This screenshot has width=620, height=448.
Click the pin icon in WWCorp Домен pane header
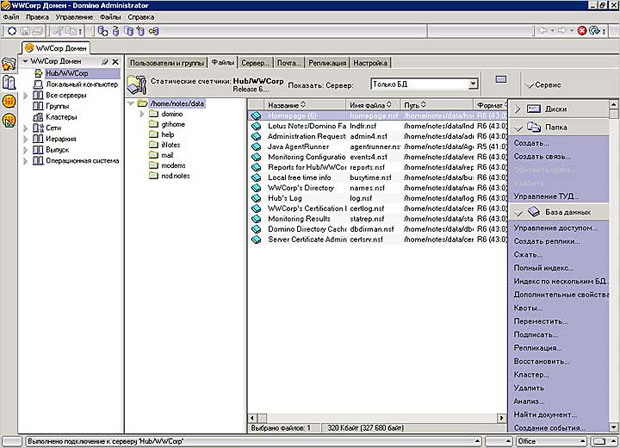pos(105,62)
